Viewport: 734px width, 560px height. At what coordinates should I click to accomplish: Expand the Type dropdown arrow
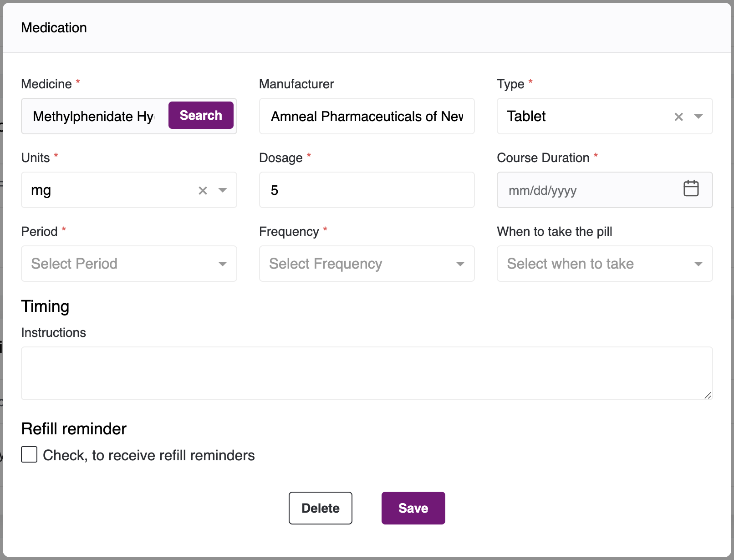pos(698,117)
